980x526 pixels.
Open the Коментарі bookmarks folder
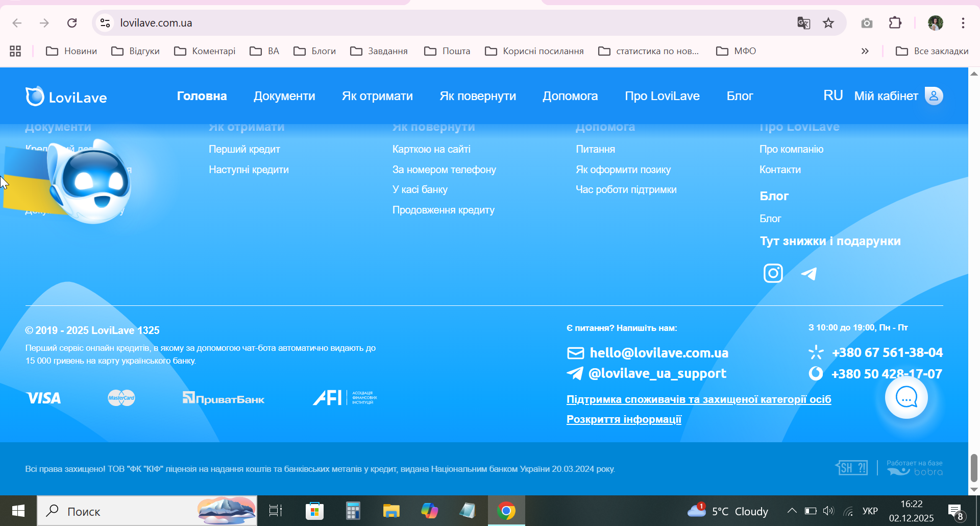click(x=205, y=51)
